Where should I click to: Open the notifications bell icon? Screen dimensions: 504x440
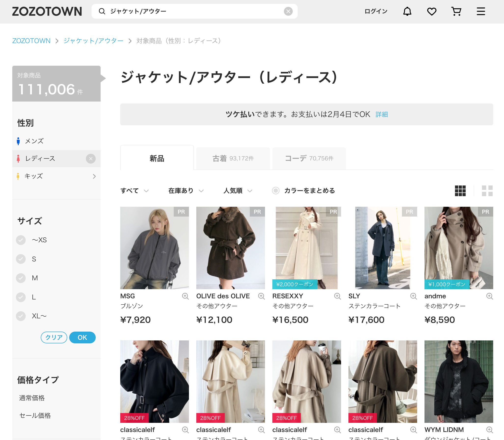point(407,11)
